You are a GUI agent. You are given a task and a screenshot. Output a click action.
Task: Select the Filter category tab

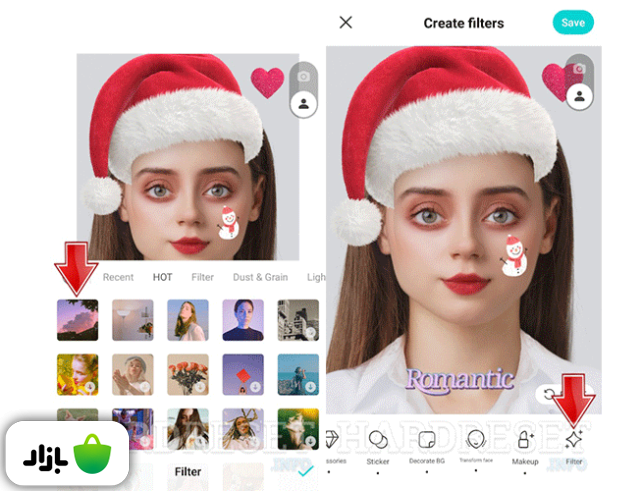pyautogui.click(x=203, y=277)
